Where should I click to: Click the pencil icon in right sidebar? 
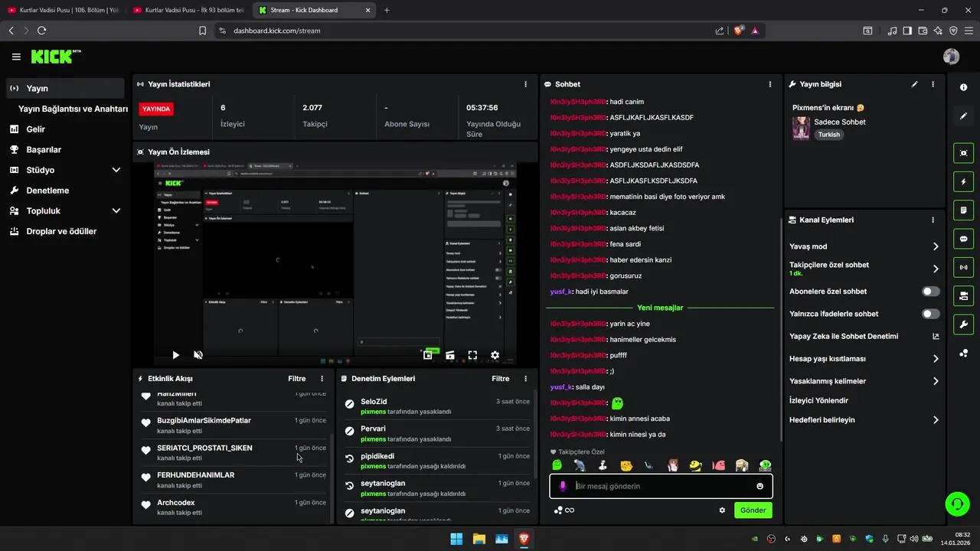click(x=963, y=116)
